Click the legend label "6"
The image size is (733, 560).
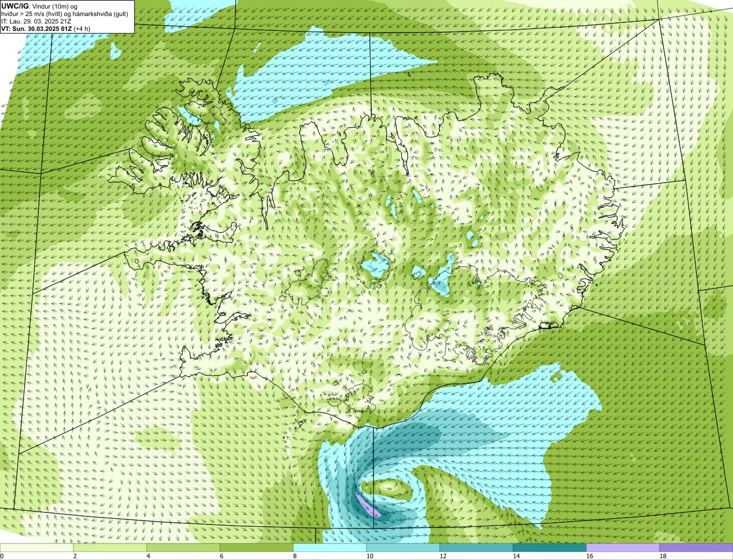pos(222,556)
